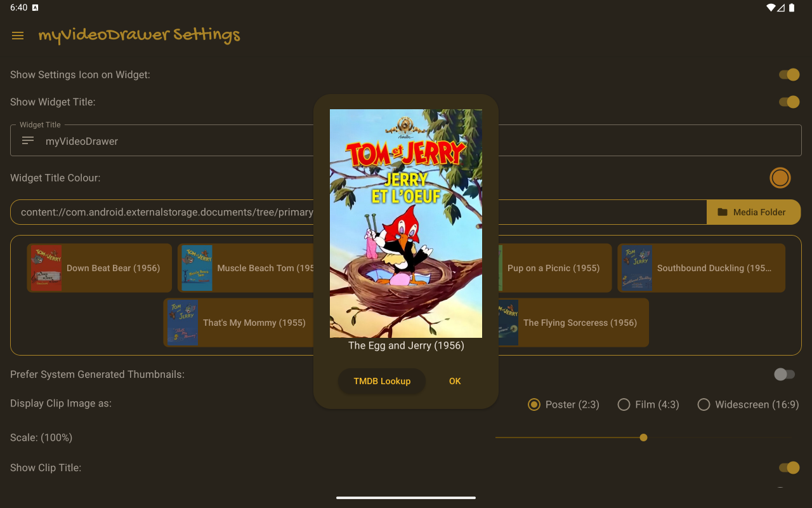Tap That's My Mommy poster icon
The image size is (812, 508).
click(x=182, y=323)
